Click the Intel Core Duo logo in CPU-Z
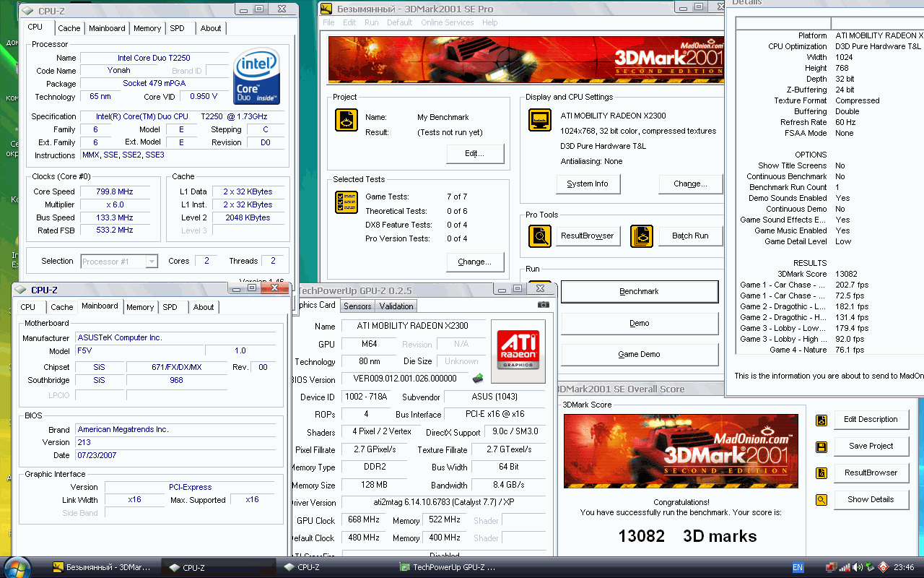 [257, 77]
